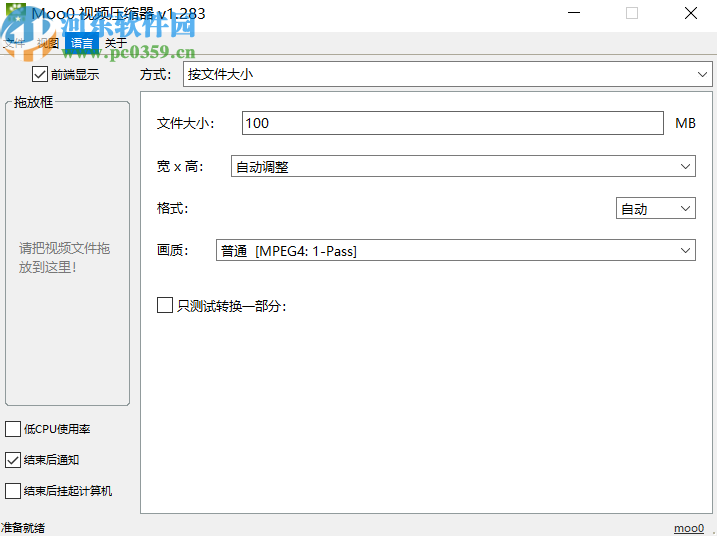Image resolution: width=717 pixels, height=536 pixels.
Task: Open the 视图 menu
Action: 48,43
